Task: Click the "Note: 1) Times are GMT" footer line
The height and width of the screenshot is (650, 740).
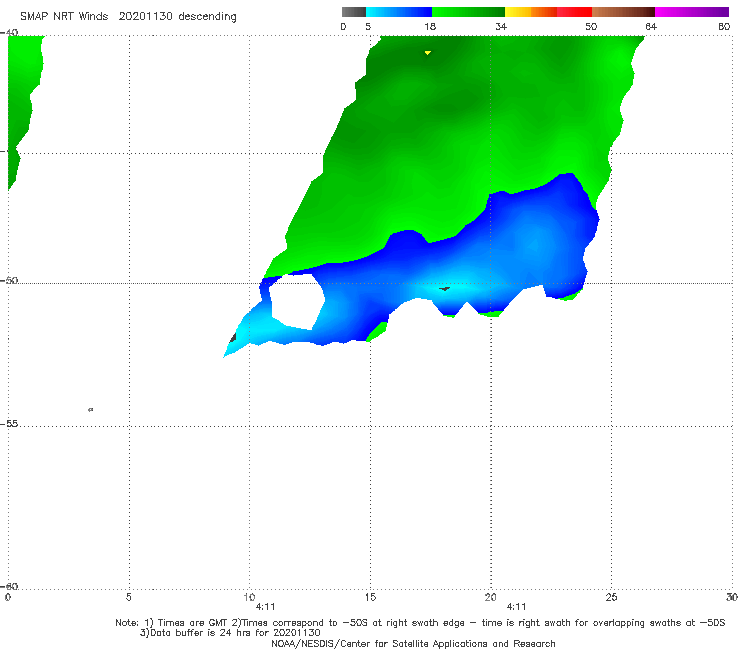Action: 420,623
